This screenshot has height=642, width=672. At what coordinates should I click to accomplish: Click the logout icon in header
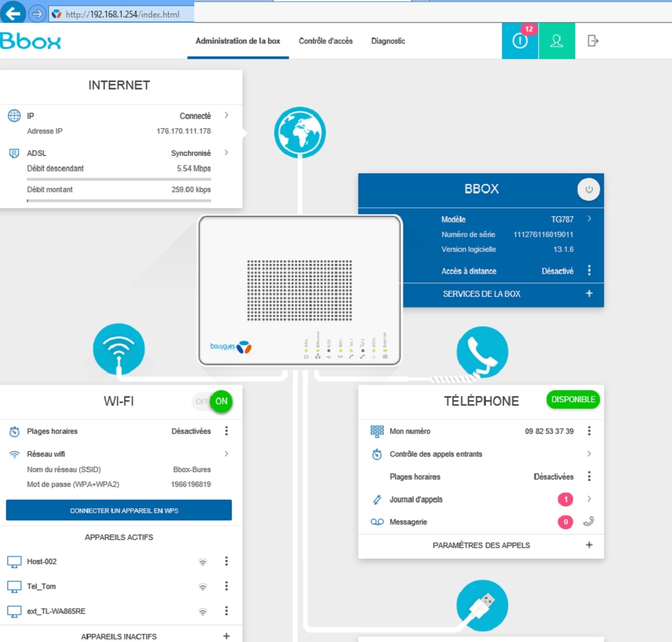point(593,41)
